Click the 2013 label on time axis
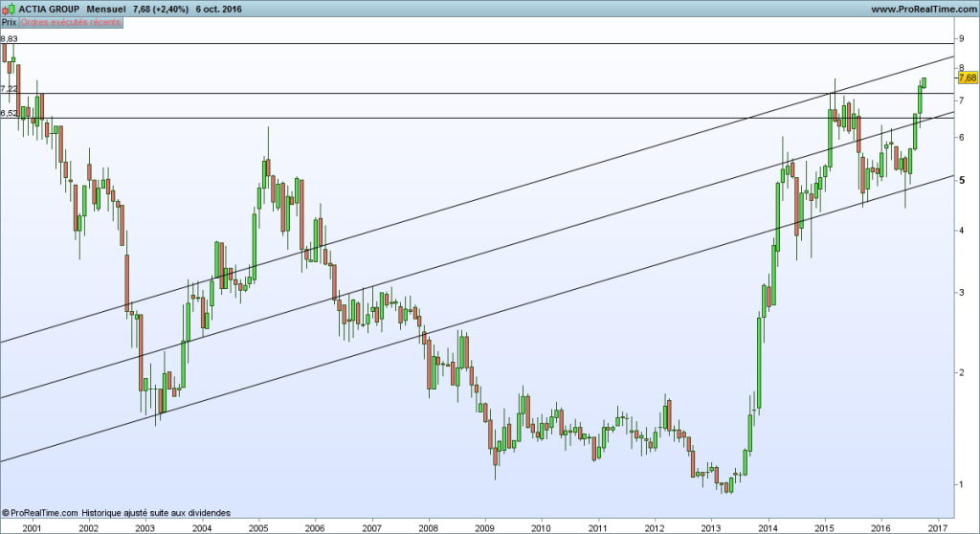Viewport: 980px width, 534px height. pos(711,527)
